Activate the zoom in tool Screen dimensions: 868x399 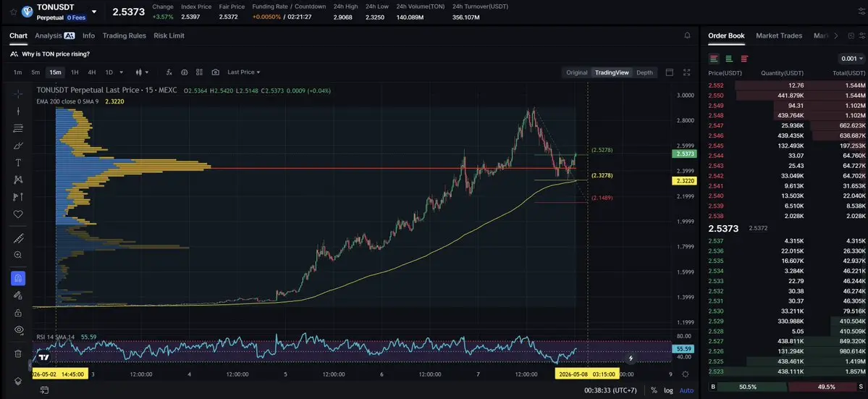(17, 255)
